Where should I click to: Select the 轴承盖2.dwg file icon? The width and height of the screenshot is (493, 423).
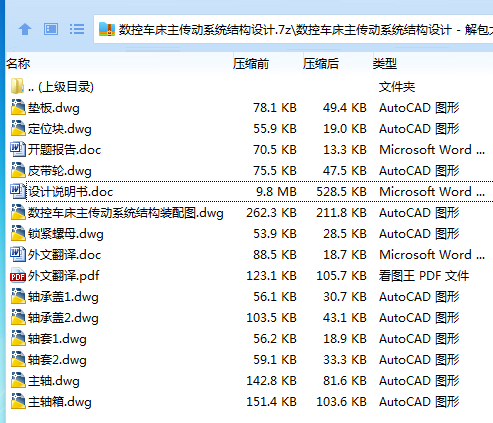[x=18, y=317]
